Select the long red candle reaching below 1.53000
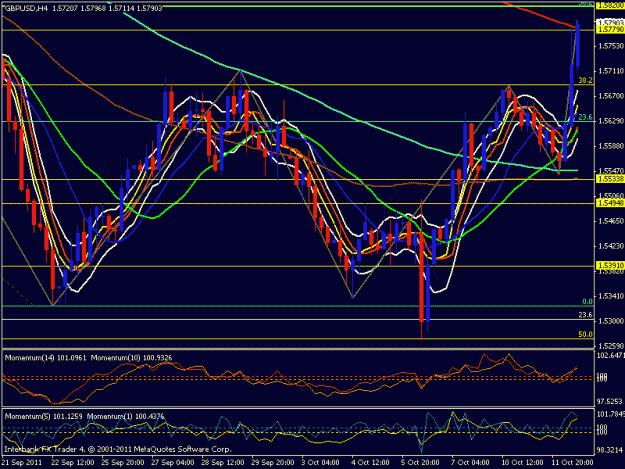Viewport: 625px width, 469px height. click(422, 279)
